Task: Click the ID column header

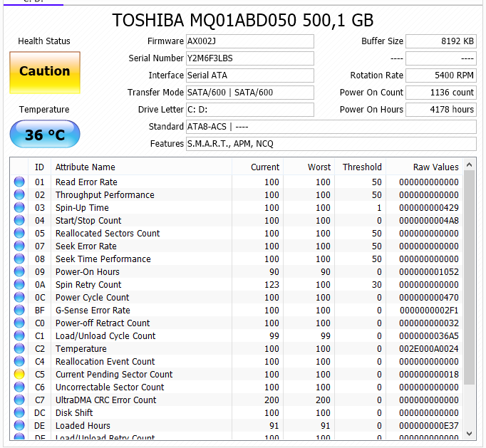Action: [39, 167]
